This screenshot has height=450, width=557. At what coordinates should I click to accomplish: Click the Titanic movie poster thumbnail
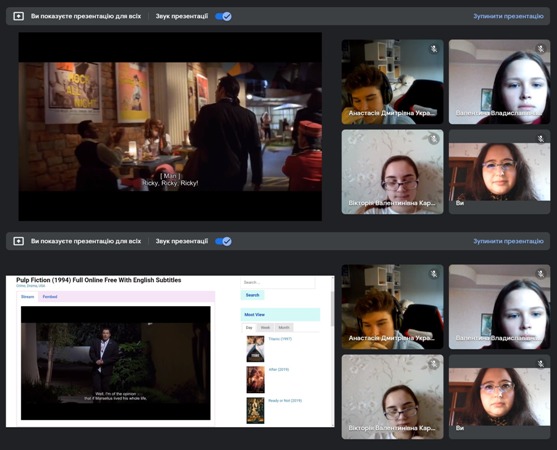coord(255,349)
